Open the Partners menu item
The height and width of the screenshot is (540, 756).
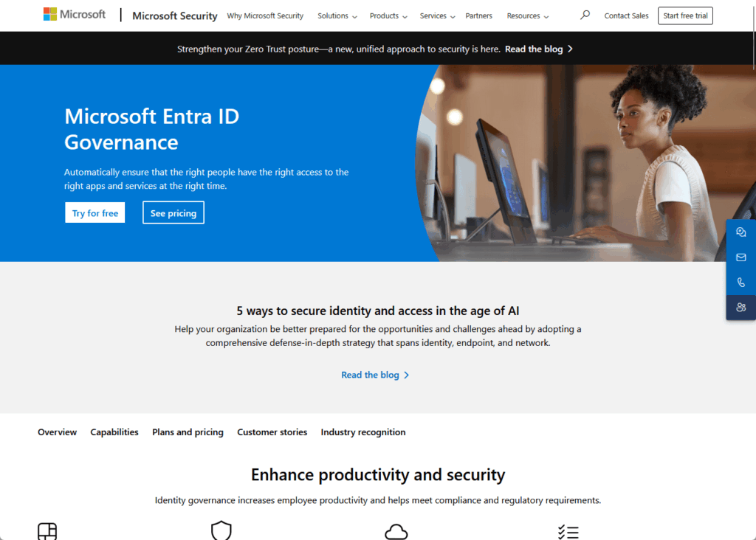coord(478,16)
